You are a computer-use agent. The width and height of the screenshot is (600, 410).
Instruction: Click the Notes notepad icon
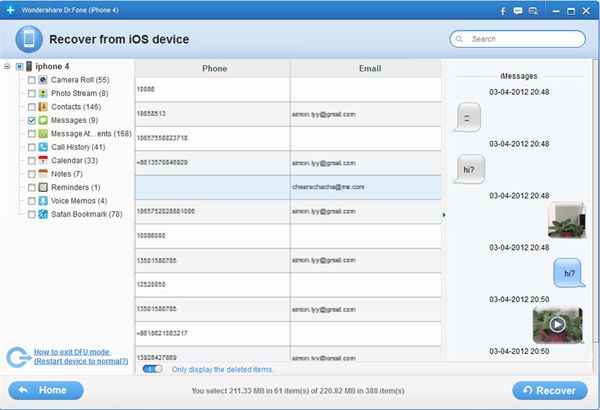coord(43,174)
